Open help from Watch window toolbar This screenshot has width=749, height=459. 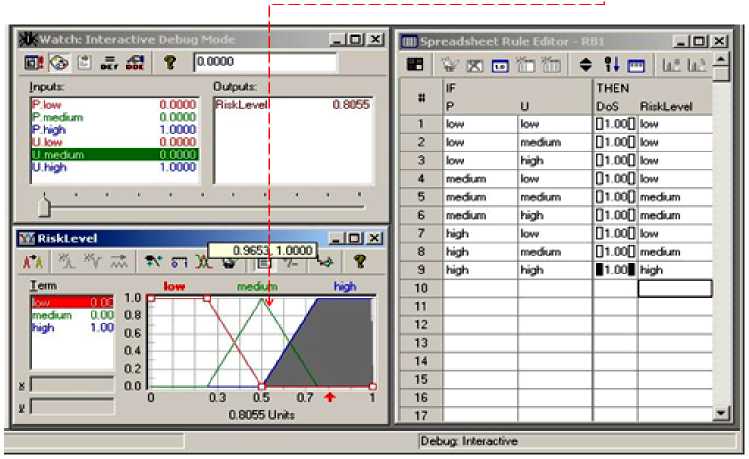[x=170, y=62]
